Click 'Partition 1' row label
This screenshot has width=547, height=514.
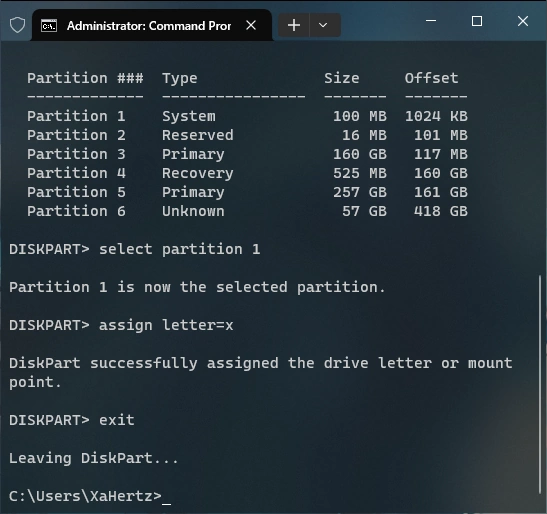point(76,116)
